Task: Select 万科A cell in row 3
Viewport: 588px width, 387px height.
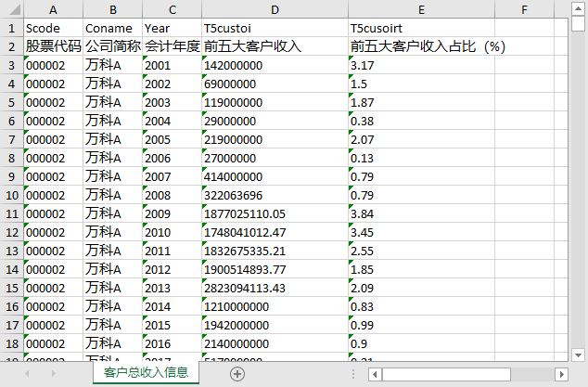Action: pos(113,65)
